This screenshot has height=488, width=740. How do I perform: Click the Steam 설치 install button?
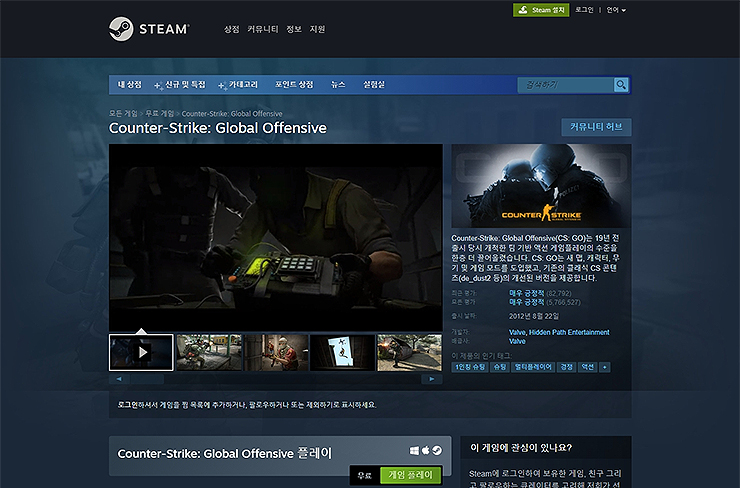[x=541, y=10]
